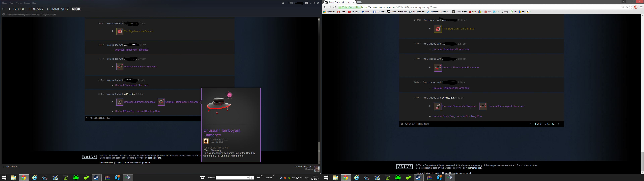Open Unusual Bonk Boy link in Steam client
Image resolution: width=644 pixels, height=181 pixels.
[125, 111]
